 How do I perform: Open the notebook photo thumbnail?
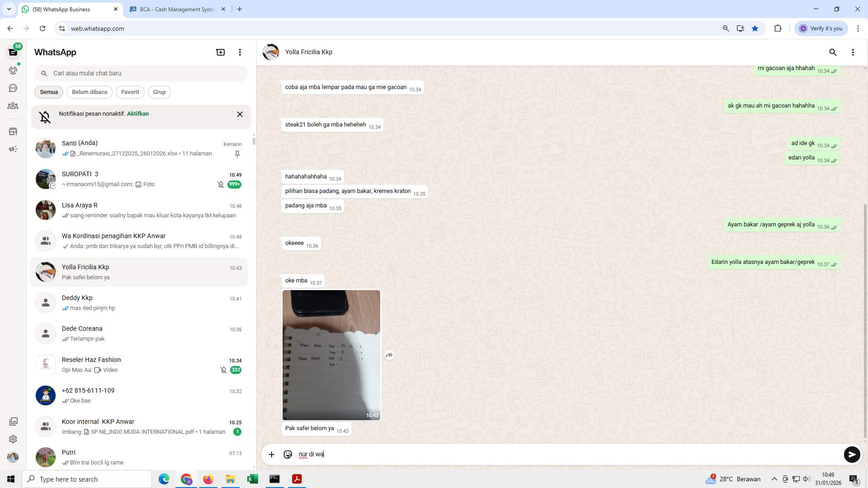[331, 354]
